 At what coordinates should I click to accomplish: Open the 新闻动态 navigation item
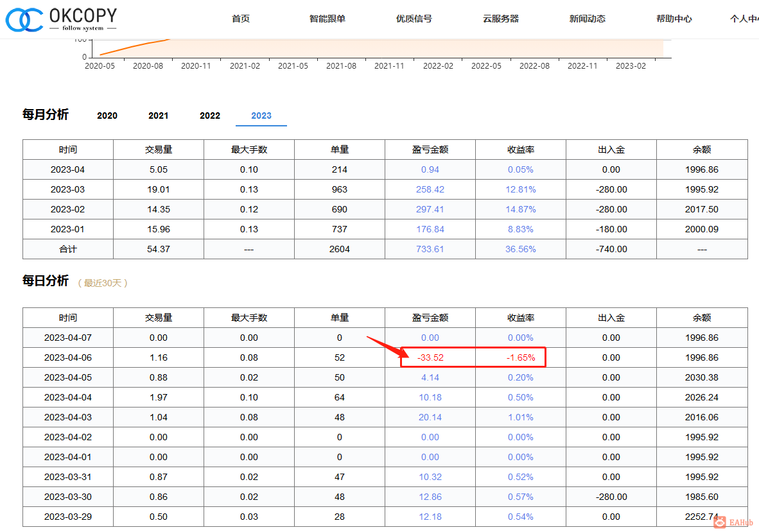tap(587, 19)
